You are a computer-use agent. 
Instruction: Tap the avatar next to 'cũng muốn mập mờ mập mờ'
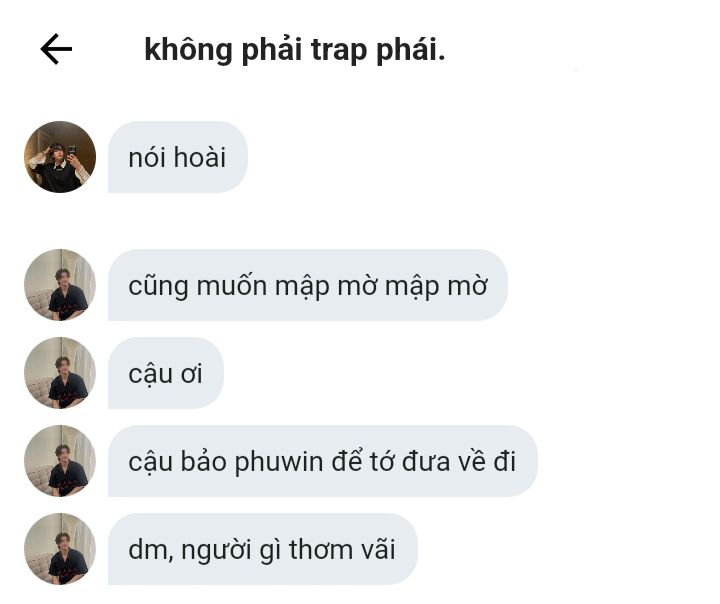point(60,285)
